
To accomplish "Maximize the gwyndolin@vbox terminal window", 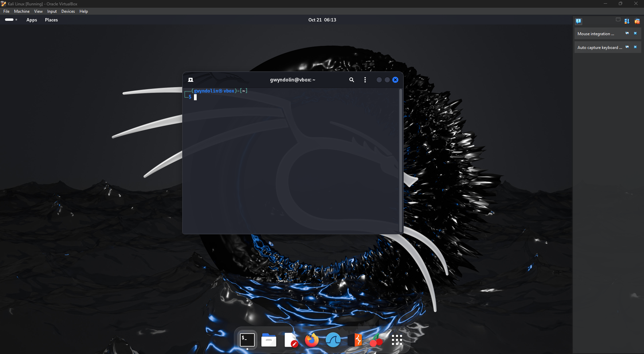I will click(387, 80).
